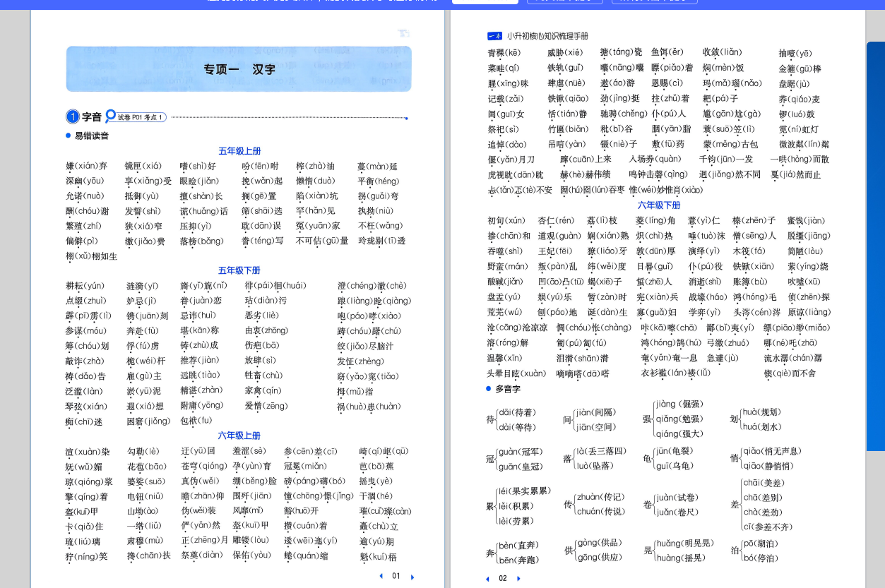Click the 多音字 bullet heading
885x588 pixels.
pyautogui.click(x=507, y=389)
